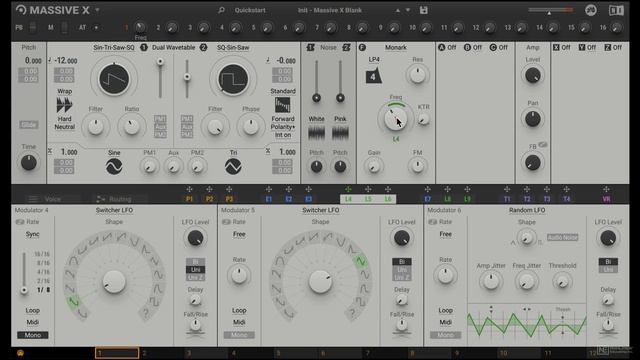The height and width of the screenshot is (360, 640).
Task: Select performer slot 1 in the bottom strip
Action: coord(117,353)
